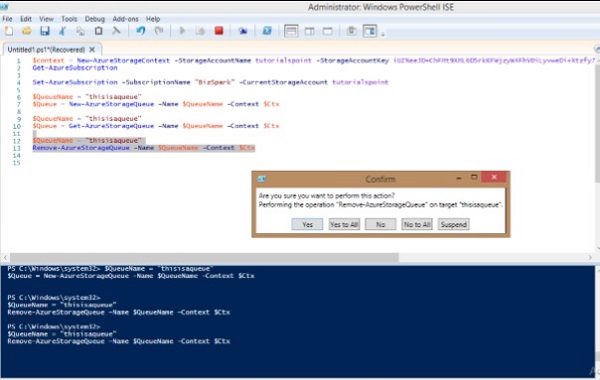Viewport: 600px width, 380px height.
Task: Open the Add-ons menu
Action: click(x=126, y=19)
